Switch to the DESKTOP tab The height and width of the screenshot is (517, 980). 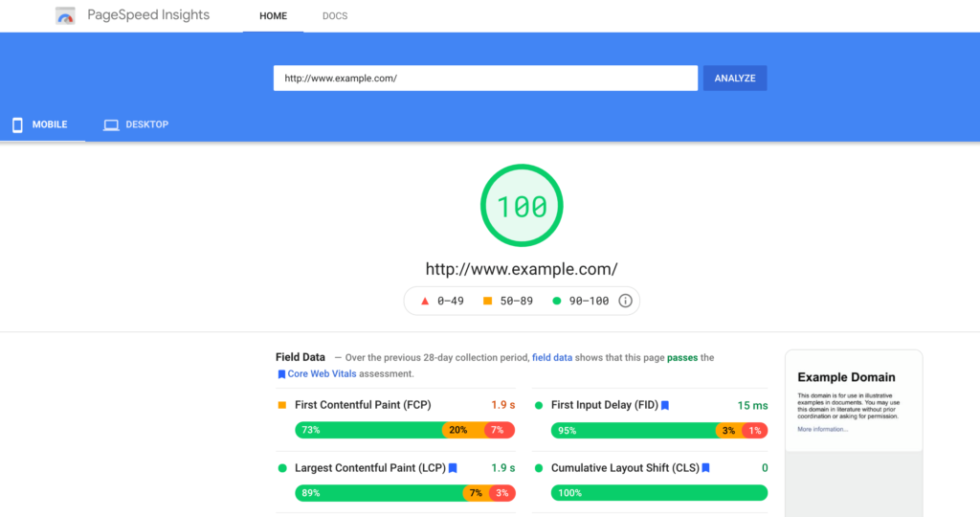(136, 124)
